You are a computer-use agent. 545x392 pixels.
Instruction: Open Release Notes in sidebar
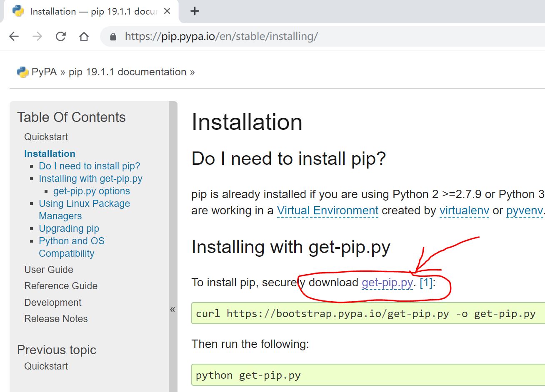(x=56, y=319)
